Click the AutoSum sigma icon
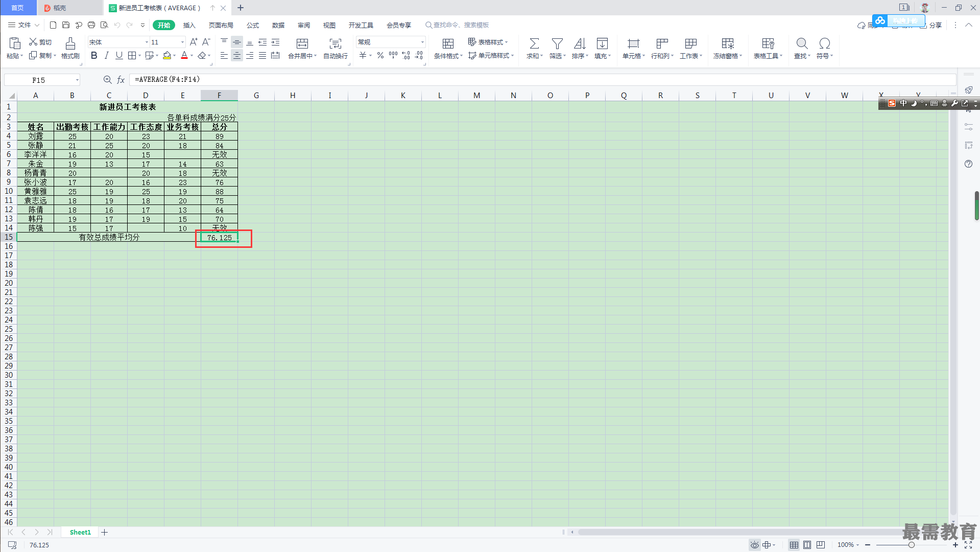The image size is (980, 552). (x=534, y=43)
